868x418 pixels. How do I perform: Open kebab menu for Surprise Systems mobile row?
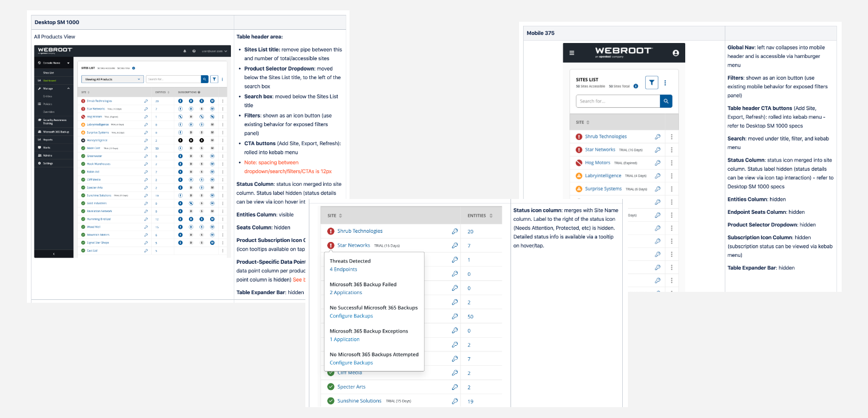click(x=671, y=189)
